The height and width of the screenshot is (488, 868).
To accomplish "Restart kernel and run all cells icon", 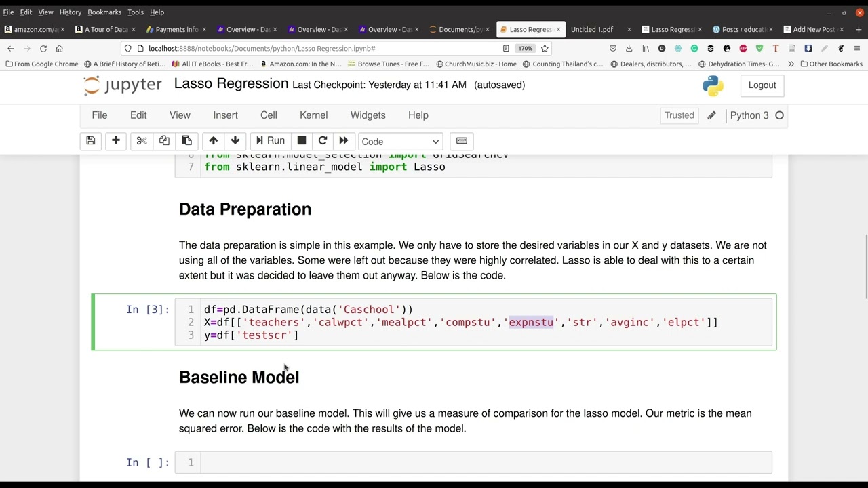I will click(344, 141).
